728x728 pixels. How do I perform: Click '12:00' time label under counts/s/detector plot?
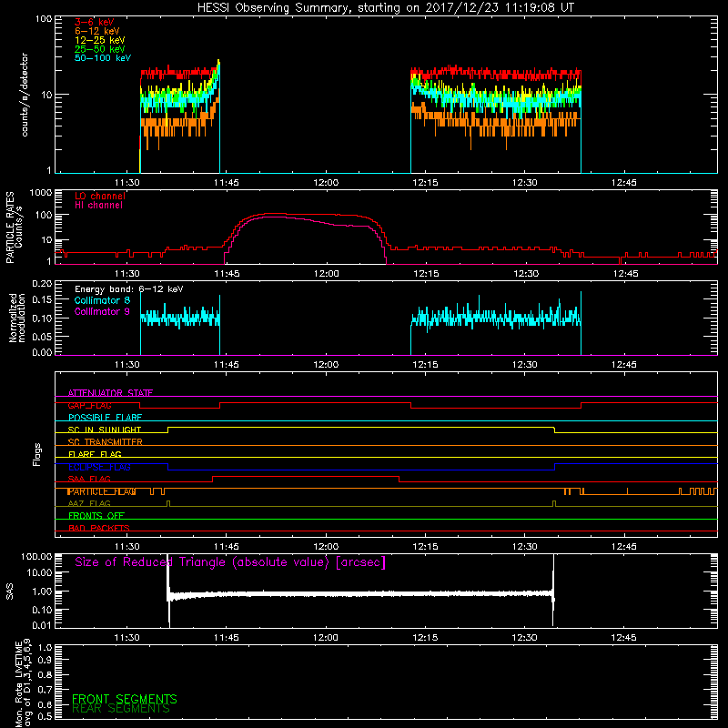click(x=326, y=183)
